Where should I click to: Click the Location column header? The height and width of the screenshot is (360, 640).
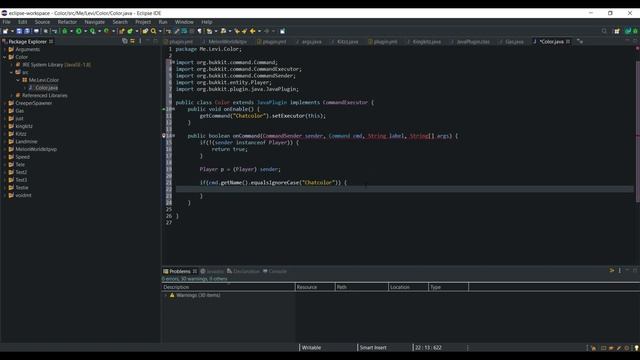(x=408, y=287)
